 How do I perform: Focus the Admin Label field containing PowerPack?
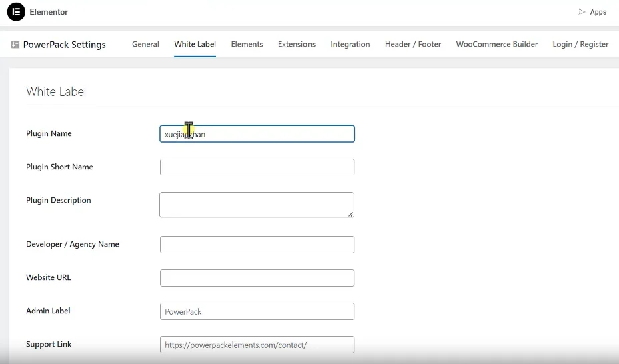(257, 311)
